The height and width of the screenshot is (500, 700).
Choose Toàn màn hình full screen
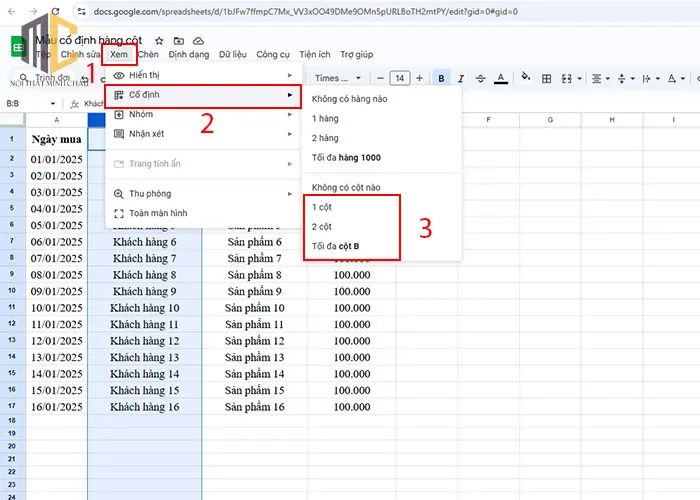pos(203,213)
